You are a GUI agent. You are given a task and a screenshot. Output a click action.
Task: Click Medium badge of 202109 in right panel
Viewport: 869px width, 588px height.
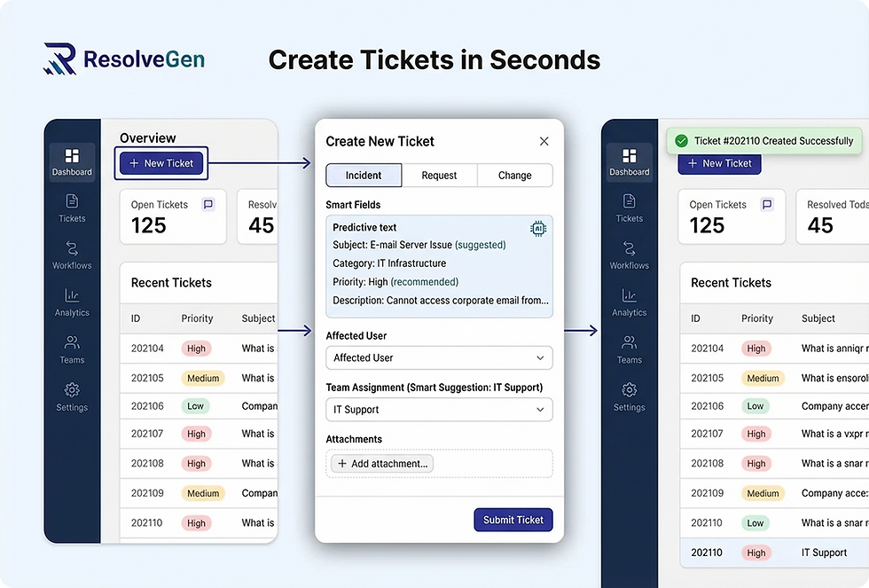(763, 493)
